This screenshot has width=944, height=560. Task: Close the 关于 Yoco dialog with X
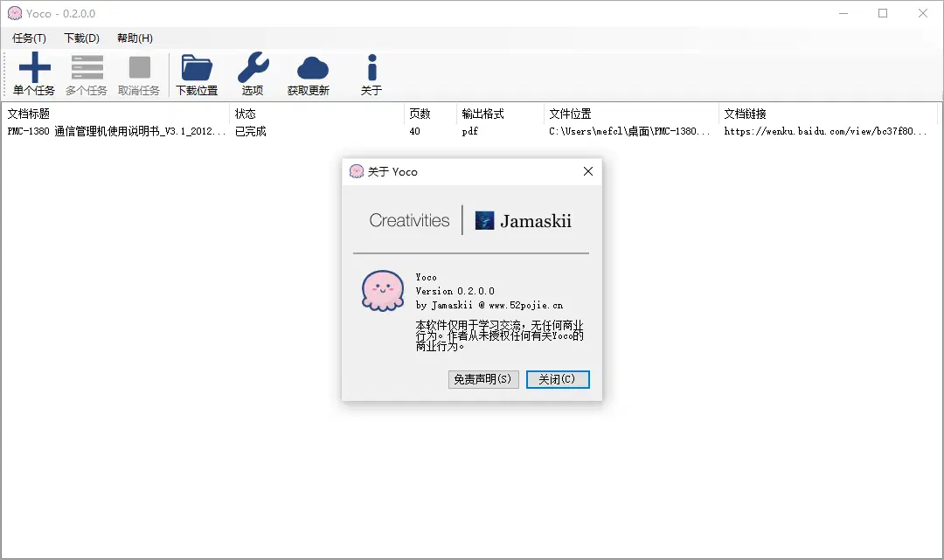[588, 171]
